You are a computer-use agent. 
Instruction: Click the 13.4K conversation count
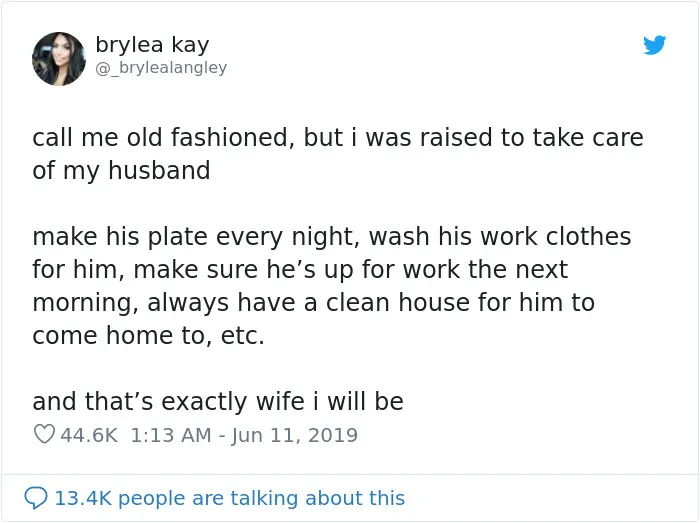coord(83,498)
